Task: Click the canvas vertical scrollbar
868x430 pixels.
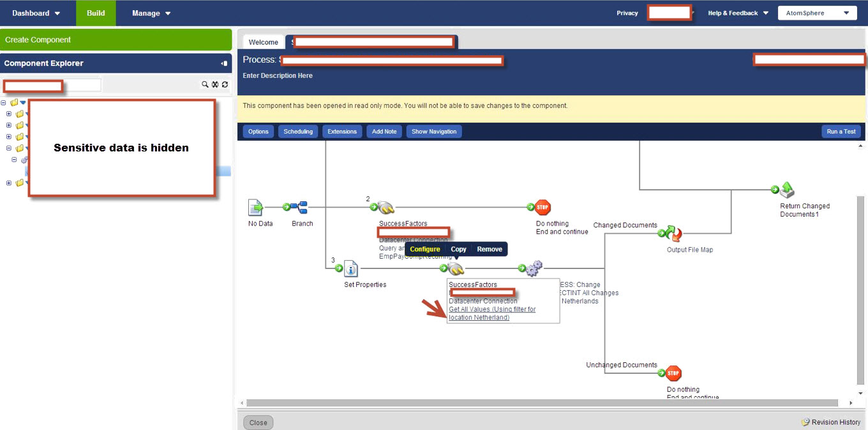Action: [861, 289]
